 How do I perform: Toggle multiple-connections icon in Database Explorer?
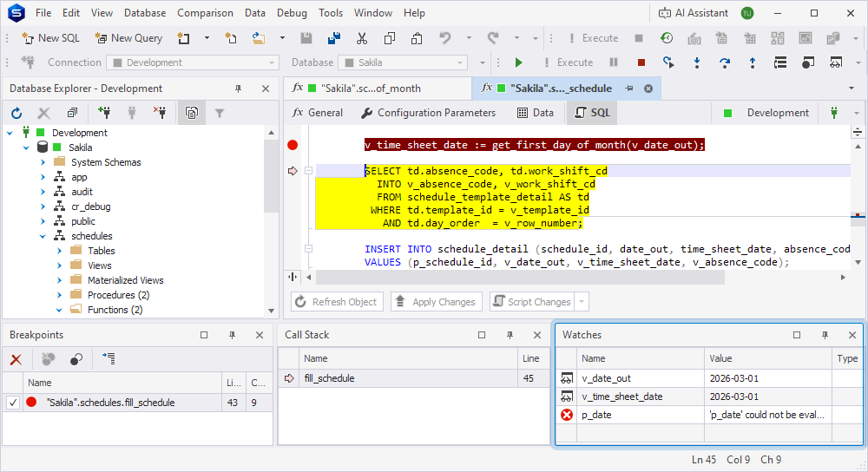click(192, 114)
